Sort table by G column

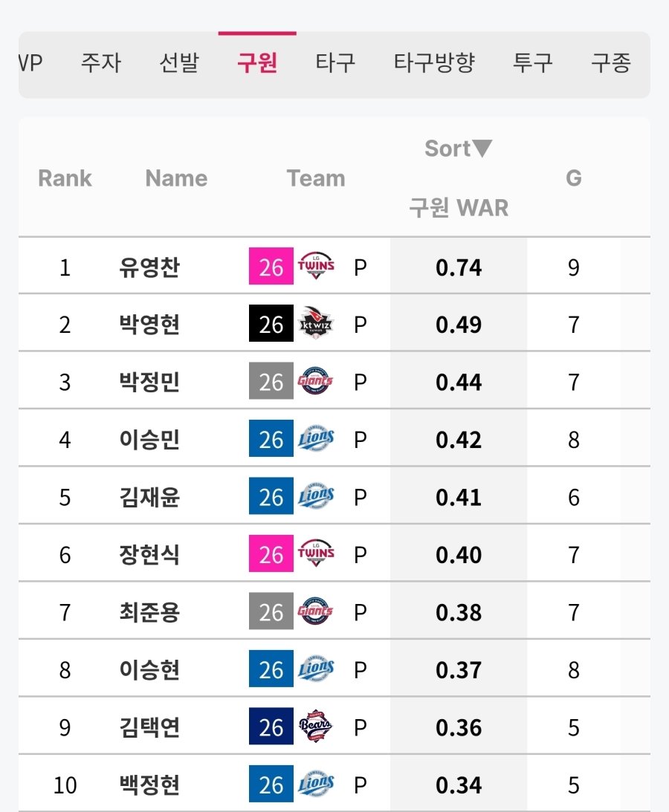pyautogui.click(x=573, y=178)
